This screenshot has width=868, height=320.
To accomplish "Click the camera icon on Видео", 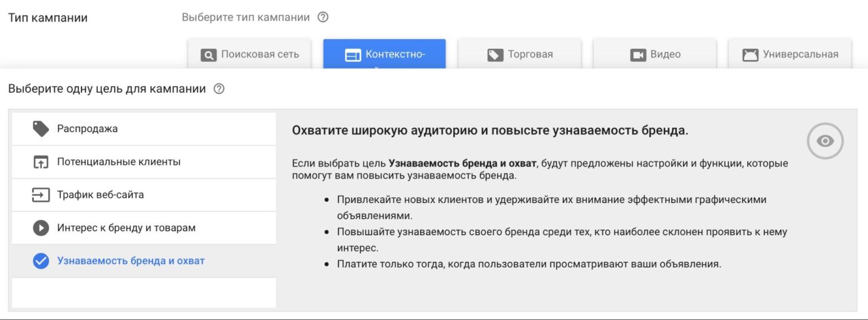I will click(x=637, y=55).
